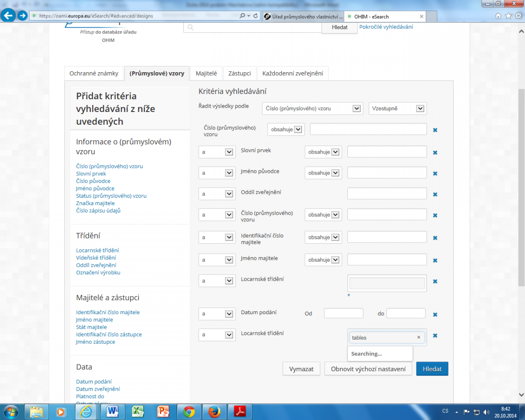Image resolution: width=525 pixels, height=420 pixels.
Task: Open Adobe Reader from the taskbar
Action: coord(240,412)
